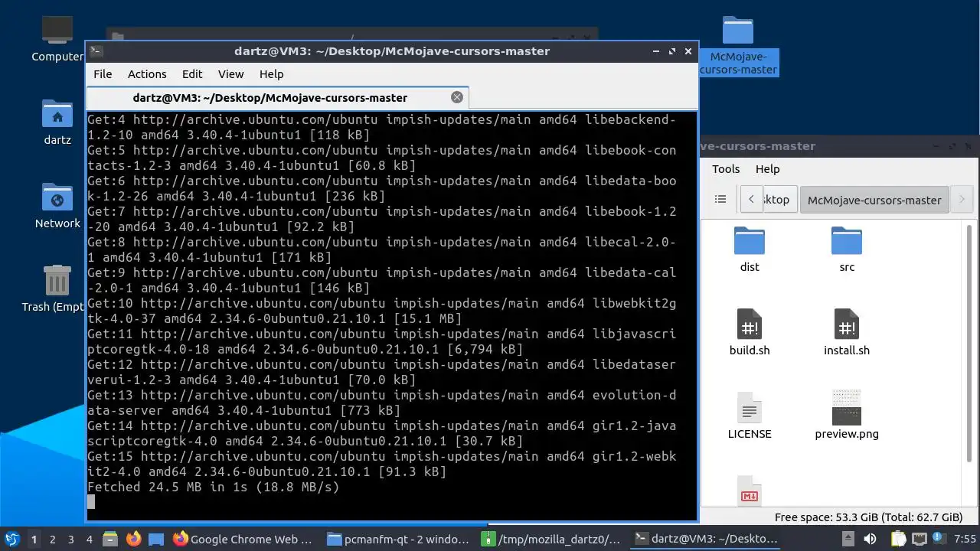The width and height of the screenshot is (980, 551).
Task: Switch to workspace 3
Action: click(70, 539)
